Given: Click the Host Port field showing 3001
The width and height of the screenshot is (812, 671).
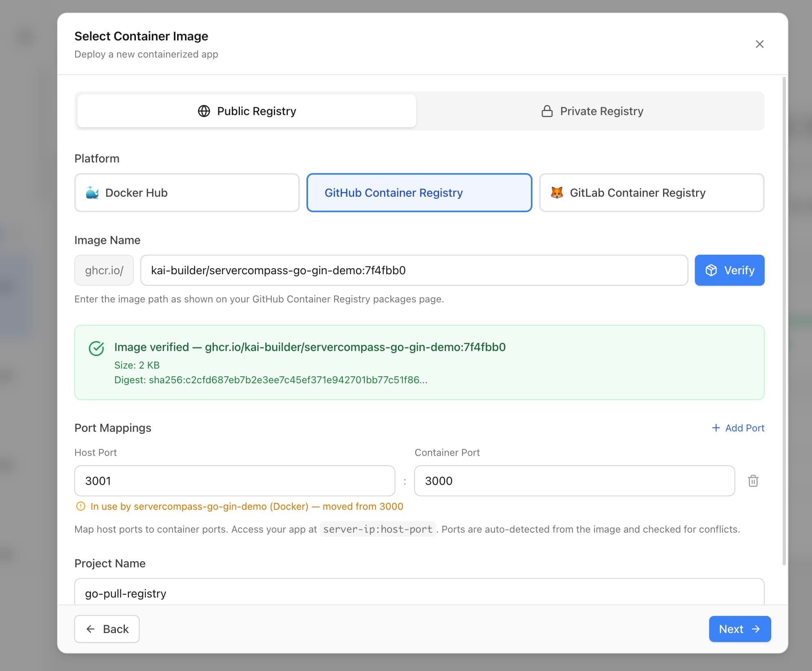Looking at the screenshot, I should coord(234,481).
